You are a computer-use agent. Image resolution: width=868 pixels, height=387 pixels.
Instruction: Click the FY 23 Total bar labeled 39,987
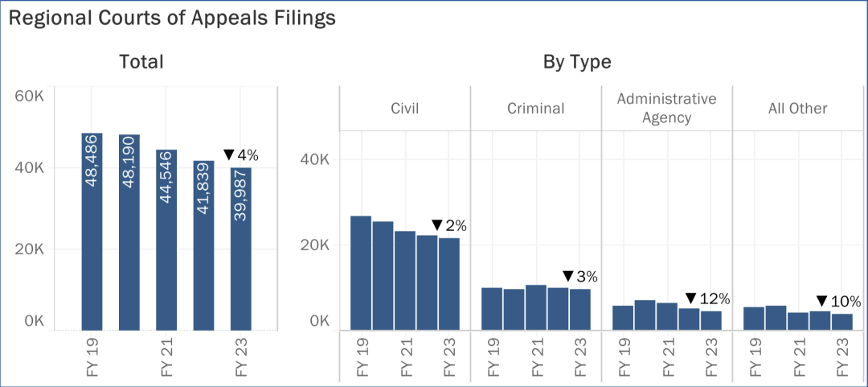241,249
